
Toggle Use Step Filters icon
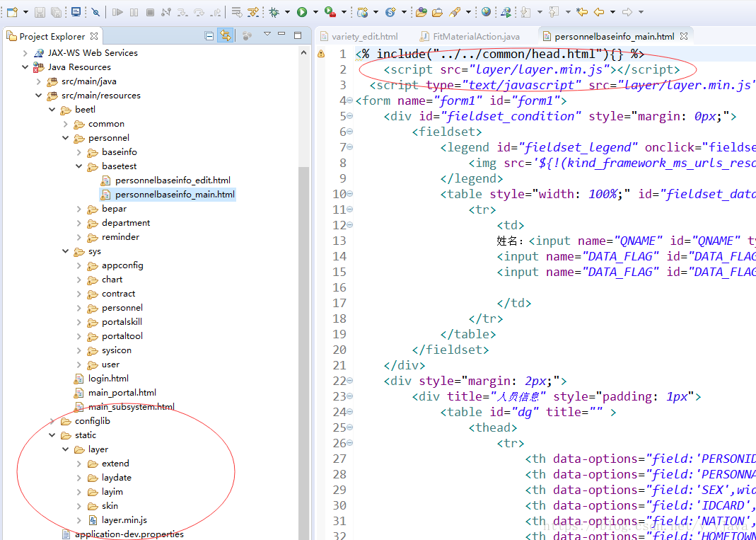tap(253, 11)
